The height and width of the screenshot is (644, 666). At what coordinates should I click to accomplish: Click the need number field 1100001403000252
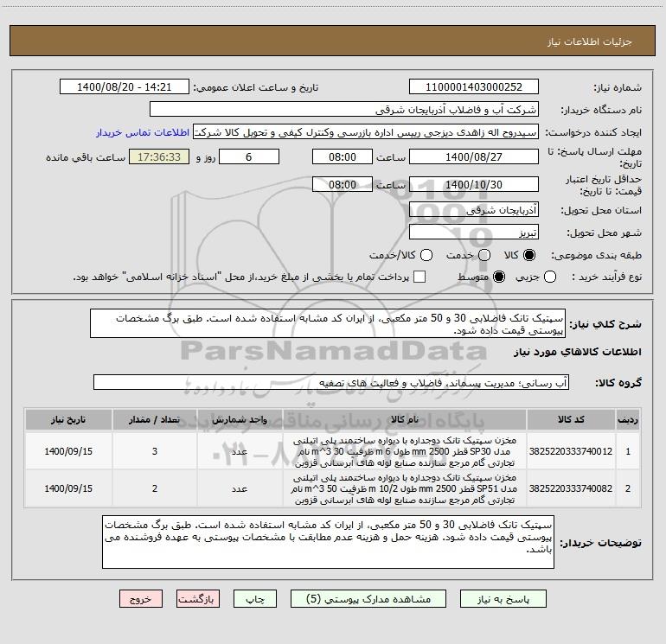click(x=474, y=87)
